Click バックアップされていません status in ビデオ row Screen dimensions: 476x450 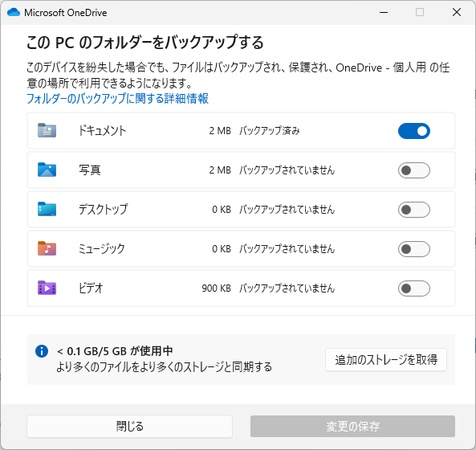287,288
